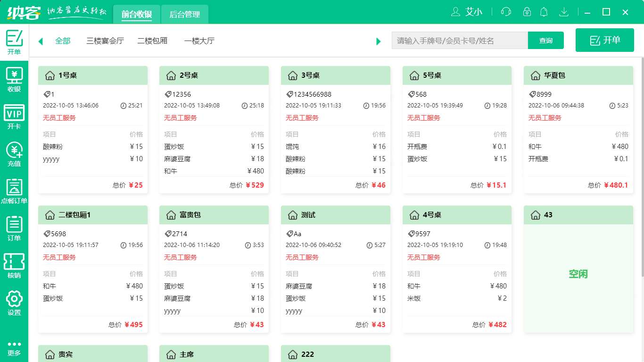Click the house icon on 贵宾 card
This screenshot has width=644, height=362.
click(x=50, y=354)
